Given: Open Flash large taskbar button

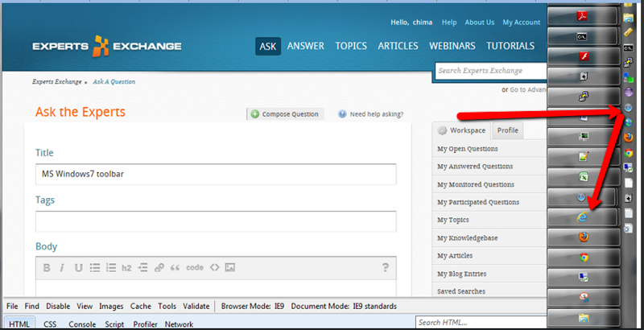Looking at the screenshot, I should [583, 56].
